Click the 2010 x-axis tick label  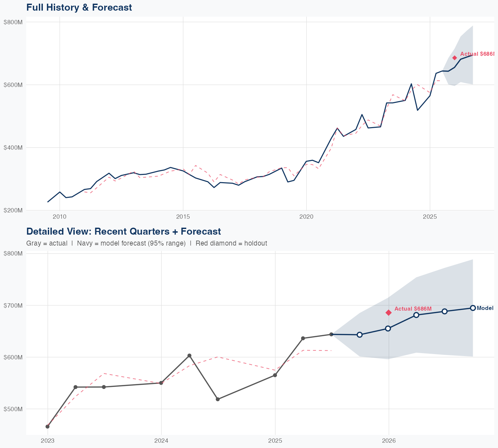60,217
